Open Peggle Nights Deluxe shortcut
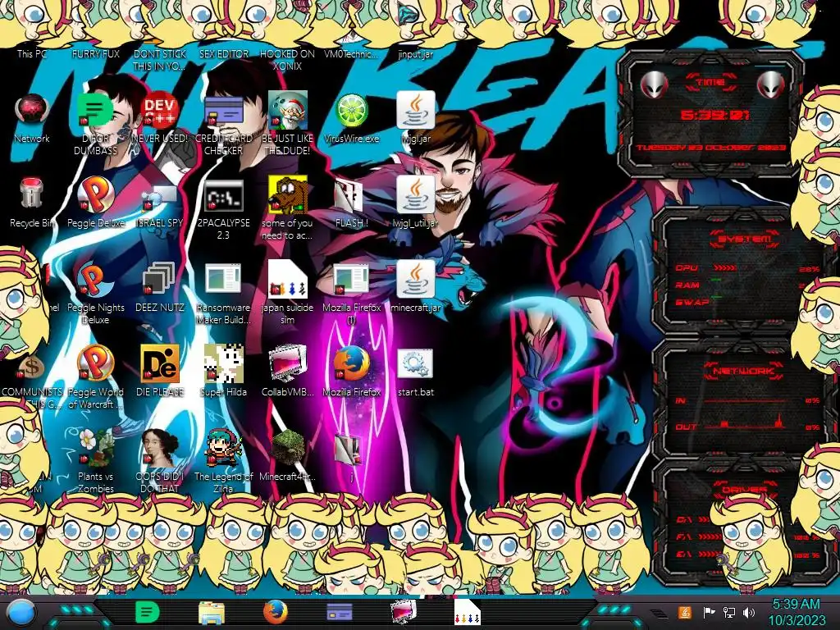Image resolution: width=840 pixels, height=630 pixels. tap(95, 280)
